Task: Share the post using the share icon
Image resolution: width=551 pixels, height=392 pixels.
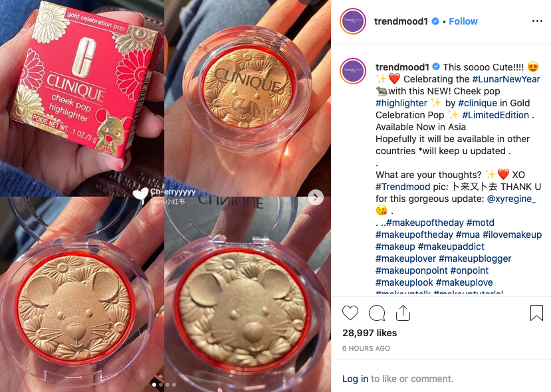Action: pyautogui.click(x=403, y=313)
